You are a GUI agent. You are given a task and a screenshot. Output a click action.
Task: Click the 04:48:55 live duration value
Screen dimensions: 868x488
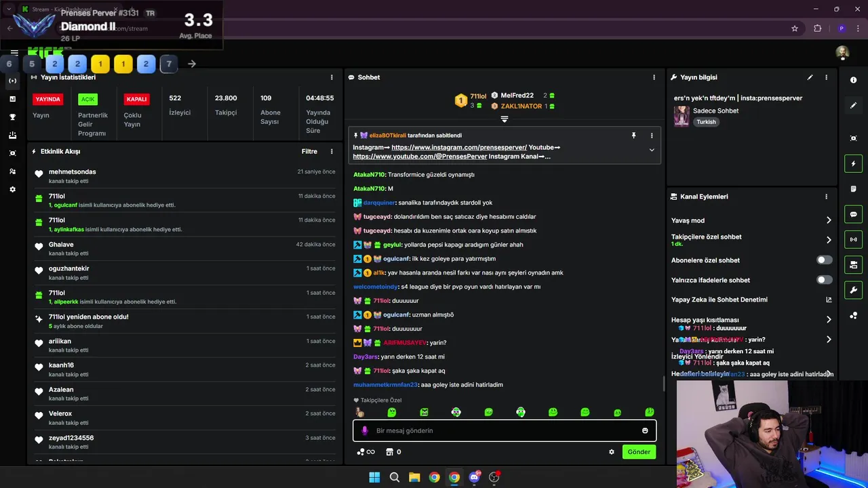click(x=319, y=98)
